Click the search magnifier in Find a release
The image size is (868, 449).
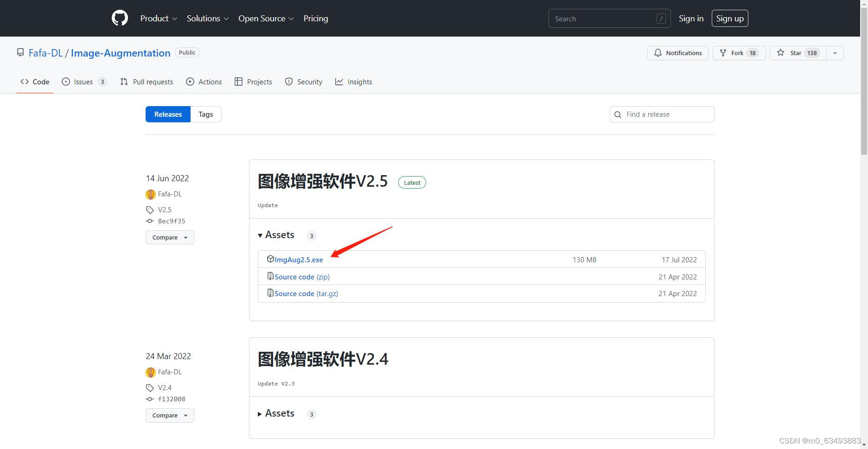pos(618,114)
